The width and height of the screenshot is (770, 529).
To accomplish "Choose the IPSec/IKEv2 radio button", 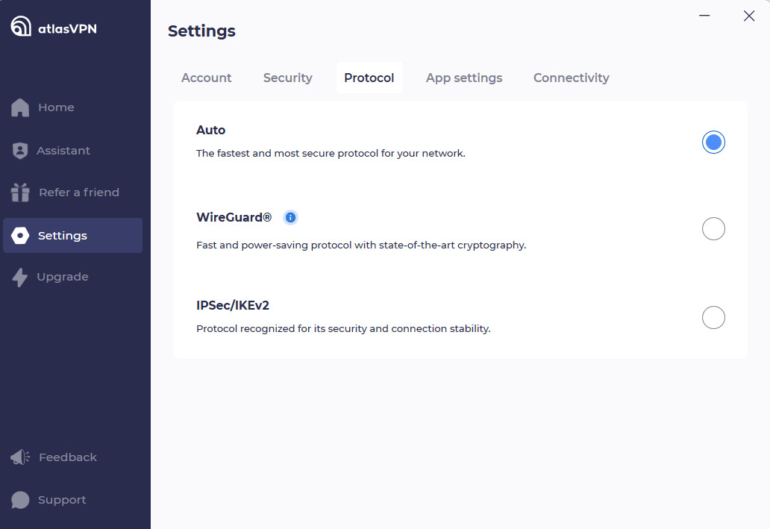I will (713, 317).
